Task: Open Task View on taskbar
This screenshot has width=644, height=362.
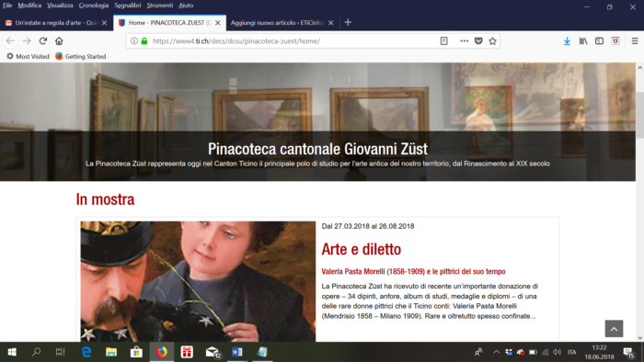Action: [x=61, y=352]
